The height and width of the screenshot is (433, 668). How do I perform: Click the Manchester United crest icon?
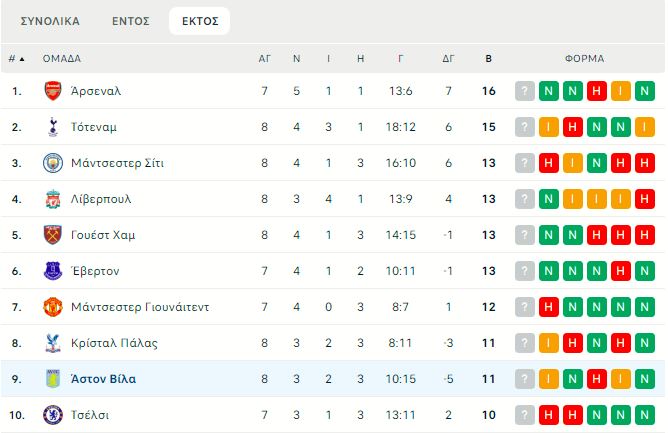(x=52, y=307)
